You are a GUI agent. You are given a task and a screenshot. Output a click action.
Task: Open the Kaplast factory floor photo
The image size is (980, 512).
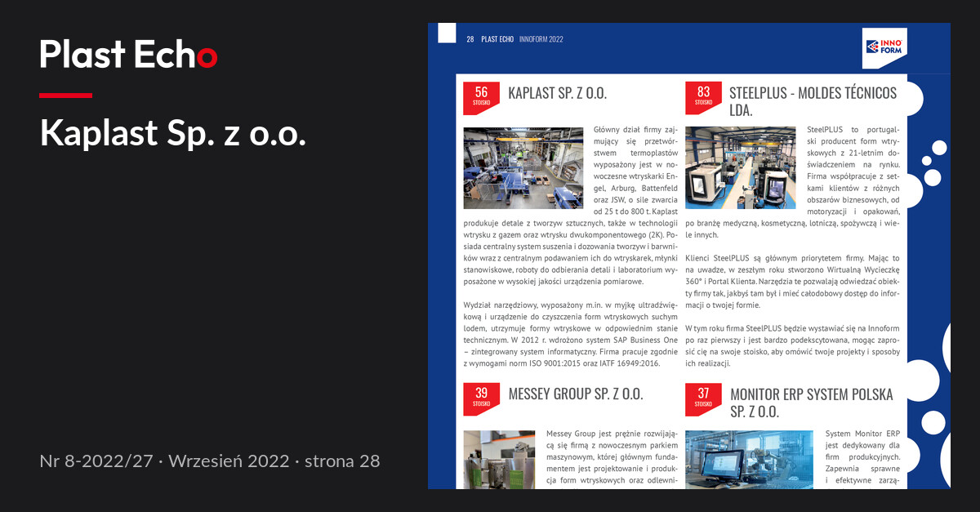(x=523, y=168)
